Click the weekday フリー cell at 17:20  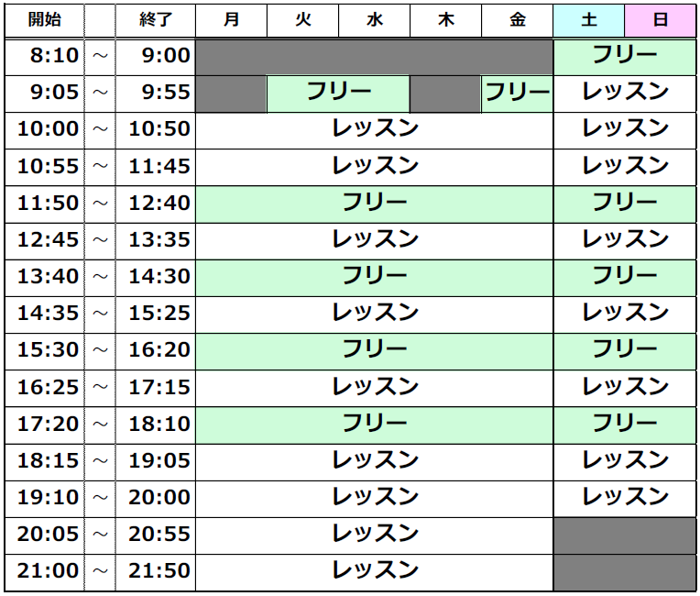click(375, 425)
